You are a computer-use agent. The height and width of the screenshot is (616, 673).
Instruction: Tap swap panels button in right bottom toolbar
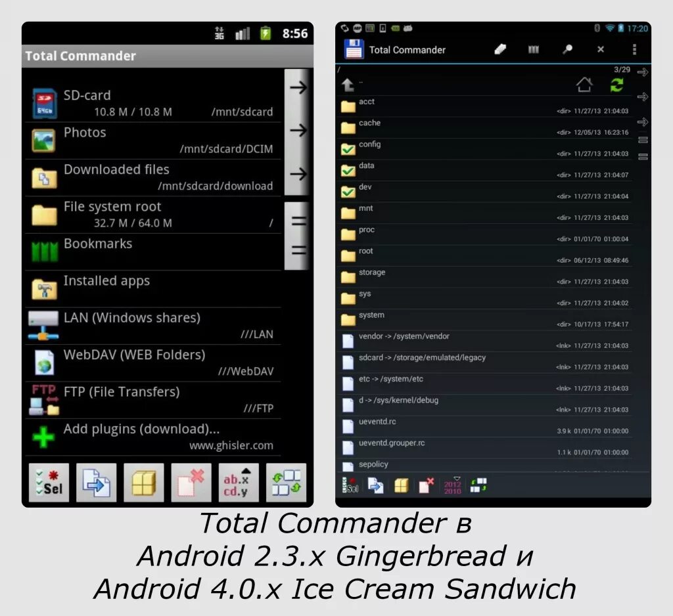[478, 485]
